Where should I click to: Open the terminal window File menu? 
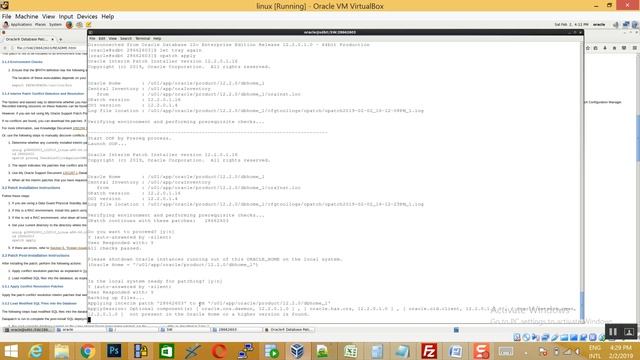(x=92, y=38)
